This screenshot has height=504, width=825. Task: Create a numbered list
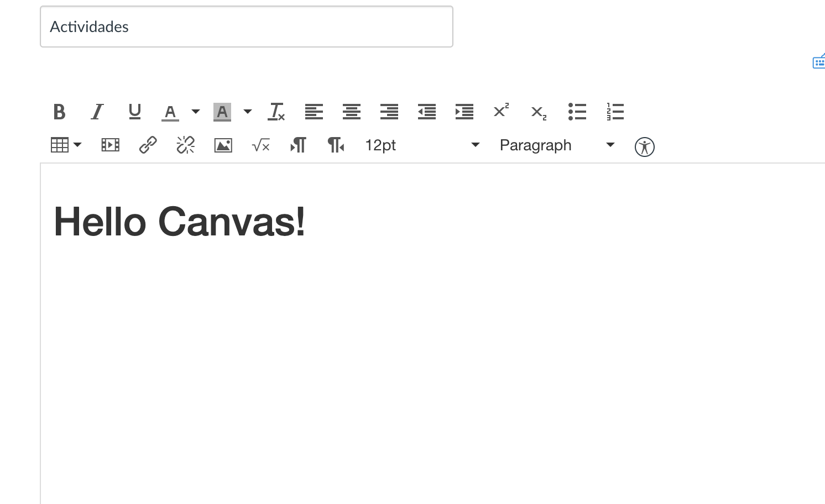click(614, 112)
